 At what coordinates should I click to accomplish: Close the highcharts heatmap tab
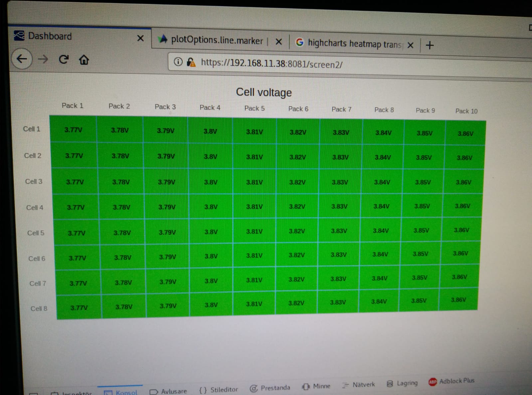tap(411, 45)
